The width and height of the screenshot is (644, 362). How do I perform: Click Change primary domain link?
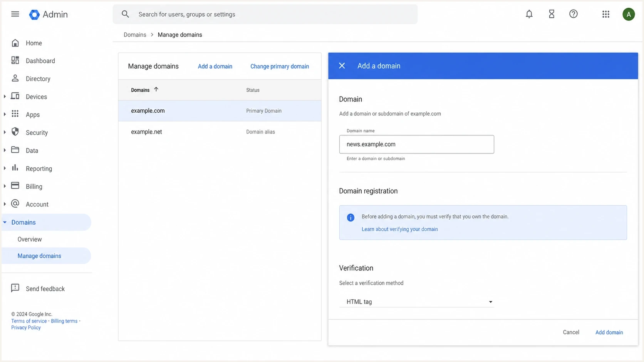point(280,66)
